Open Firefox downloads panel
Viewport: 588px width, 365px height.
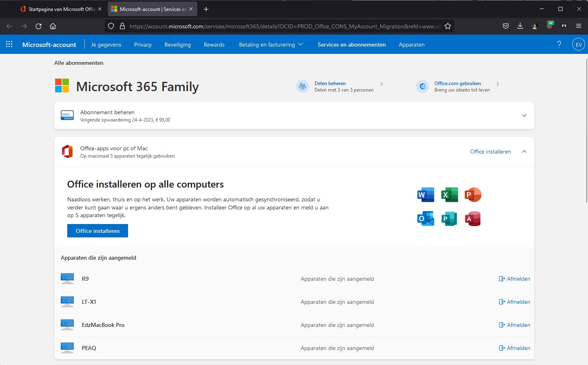click(520, 26)
